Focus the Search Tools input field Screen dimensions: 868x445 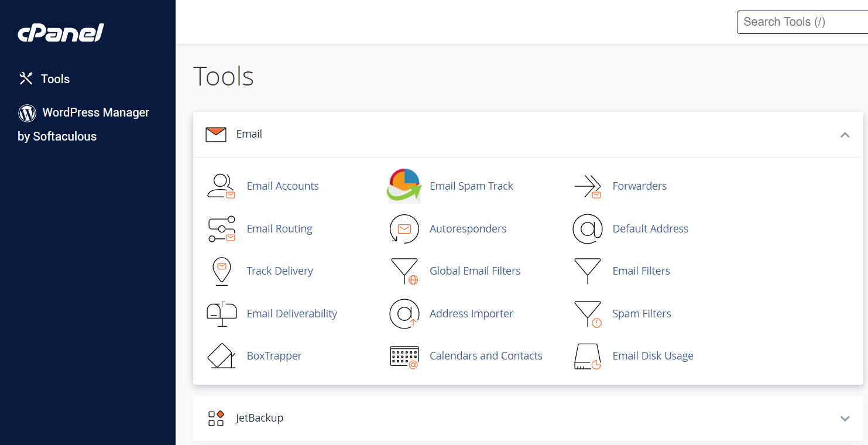802,22
